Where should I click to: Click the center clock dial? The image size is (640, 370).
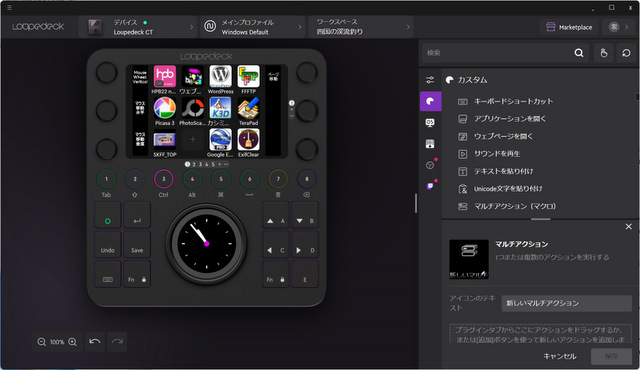pos(207,244)
